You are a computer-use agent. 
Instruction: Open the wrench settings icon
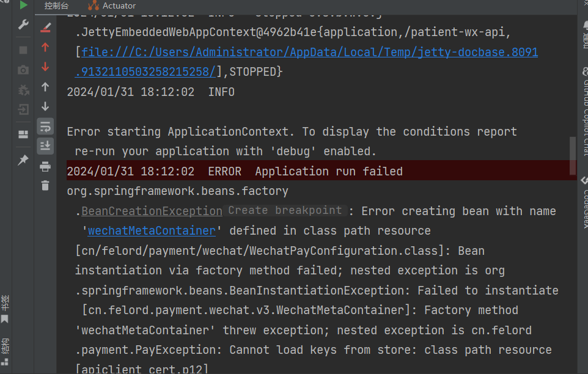coord(23,24)
